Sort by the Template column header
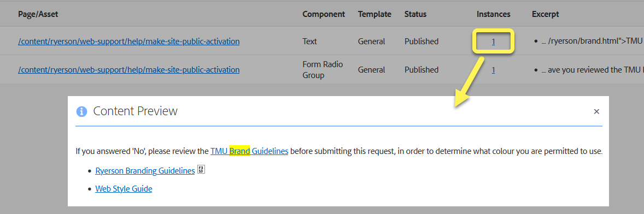 (374, 14)
